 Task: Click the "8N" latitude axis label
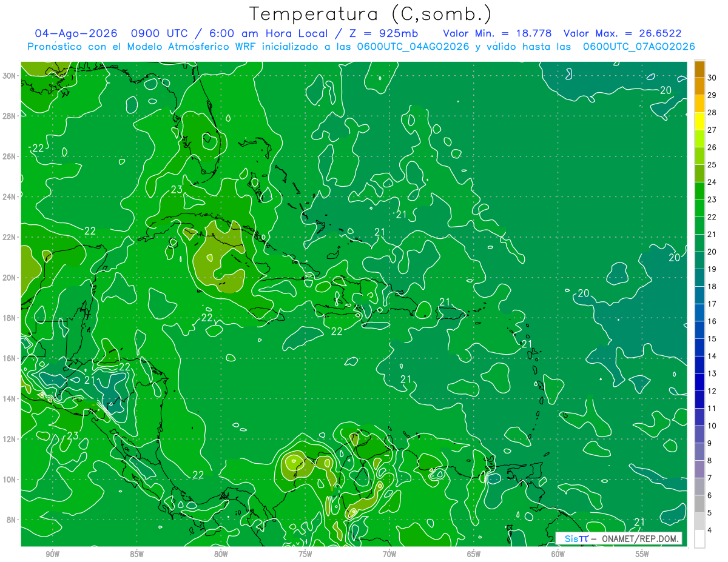(x=12, y=520)
